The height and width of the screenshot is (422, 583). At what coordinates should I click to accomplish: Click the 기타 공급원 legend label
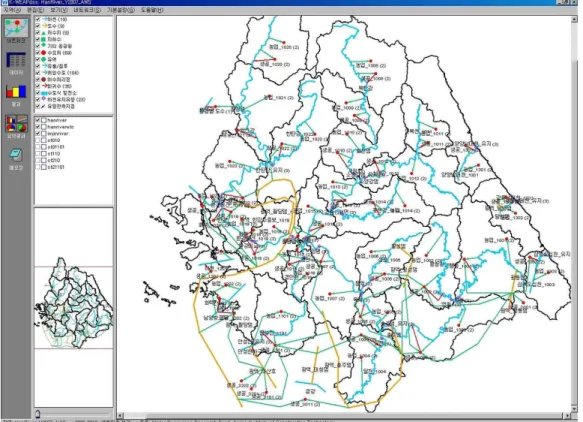[x=60, y=46]
